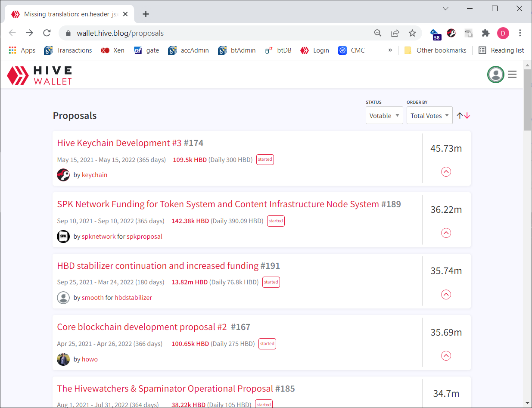
Task: Open the hamburger menu in the header
Action: click(x=512, y=75)
